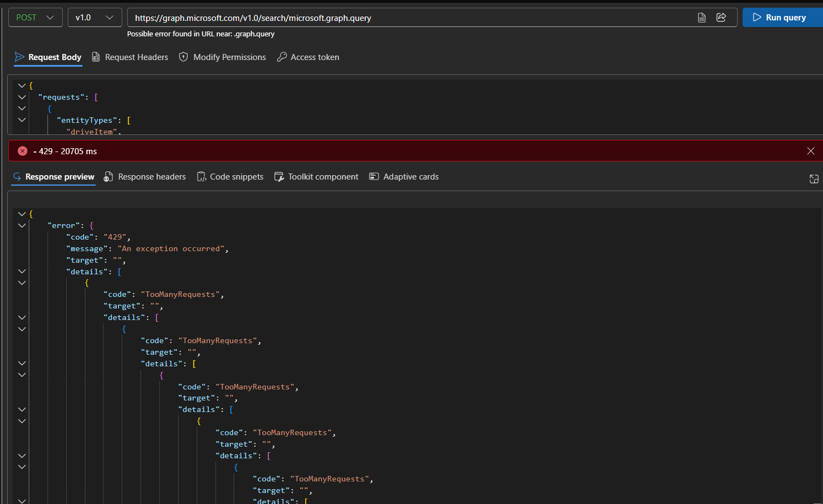Open the Modify Permissions panel
Image resolution: width=823 pixels, height=504 pixels.
(222, 57)
